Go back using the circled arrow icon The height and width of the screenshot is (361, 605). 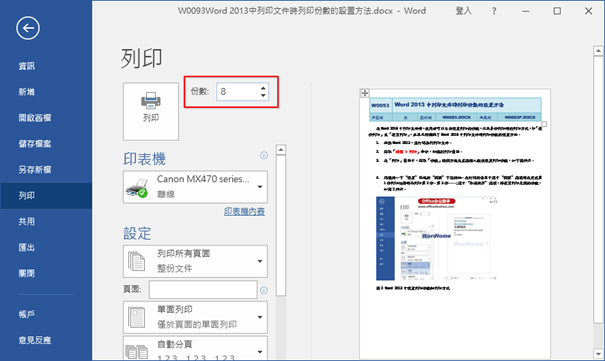(28, 28)
